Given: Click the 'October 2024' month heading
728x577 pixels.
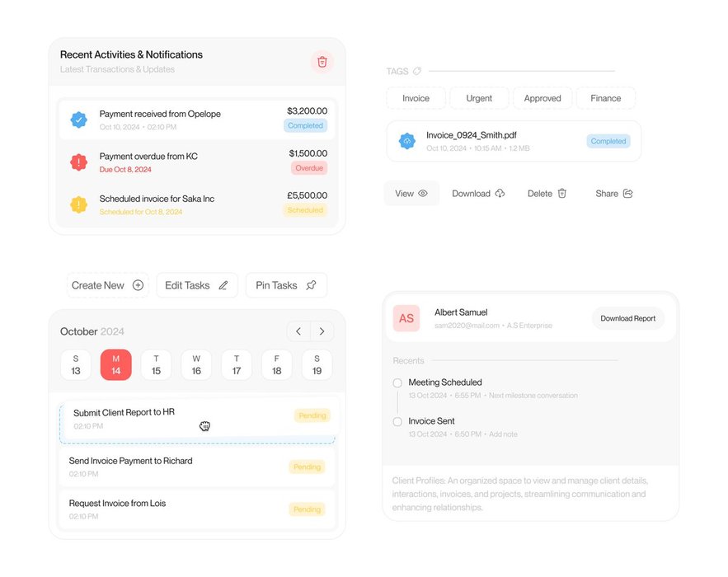Looking at the screenshot, I should [x=92, y=331].
